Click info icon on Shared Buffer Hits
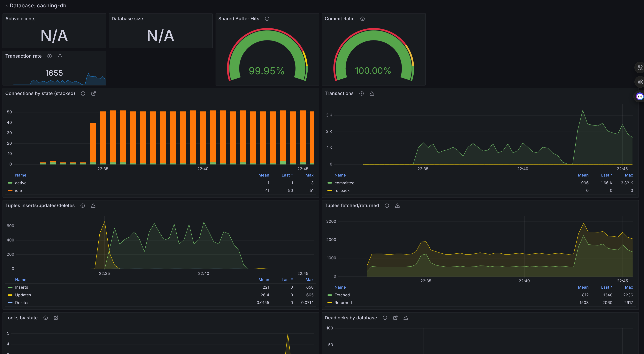 coord(267,19)
